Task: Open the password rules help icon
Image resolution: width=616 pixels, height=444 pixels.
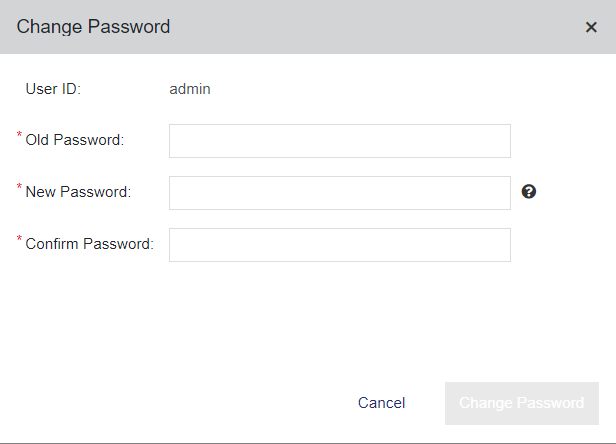Action: click(529, 192)
